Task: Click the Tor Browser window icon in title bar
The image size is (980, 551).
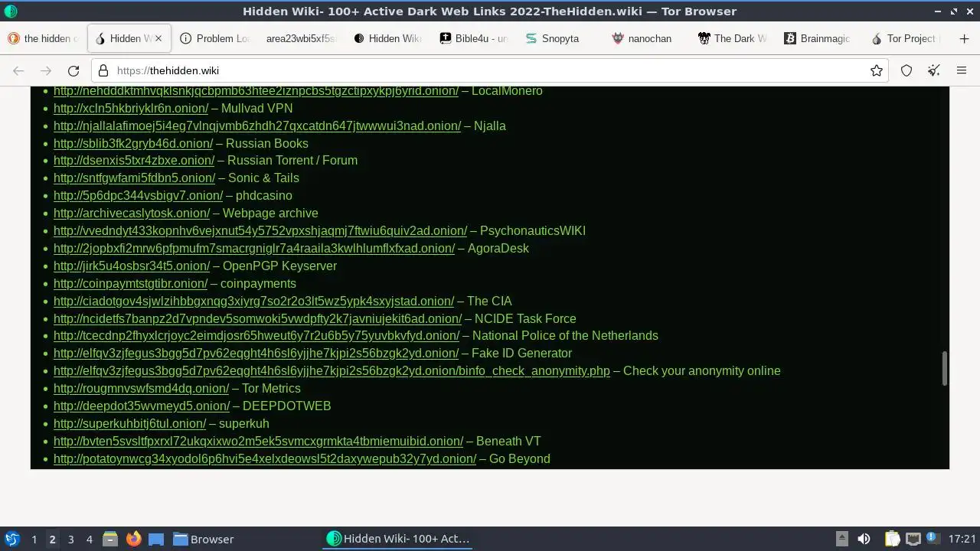Action: click(10, 11)
